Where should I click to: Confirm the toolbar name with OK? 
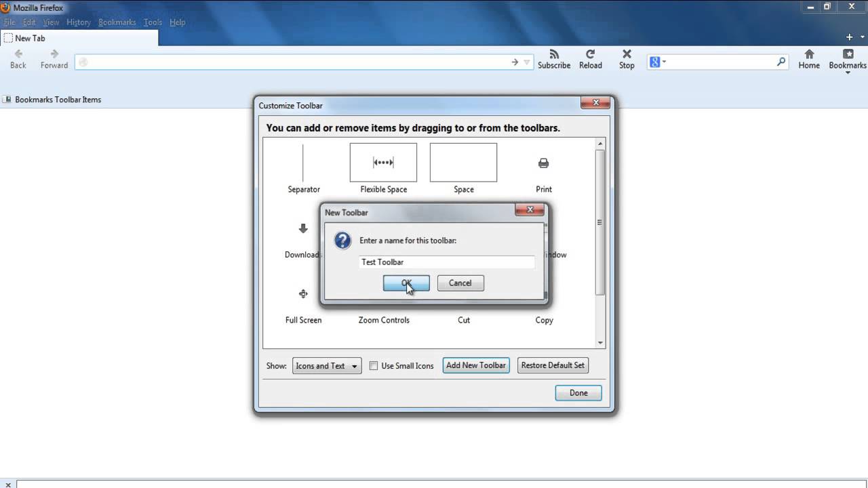406,283
